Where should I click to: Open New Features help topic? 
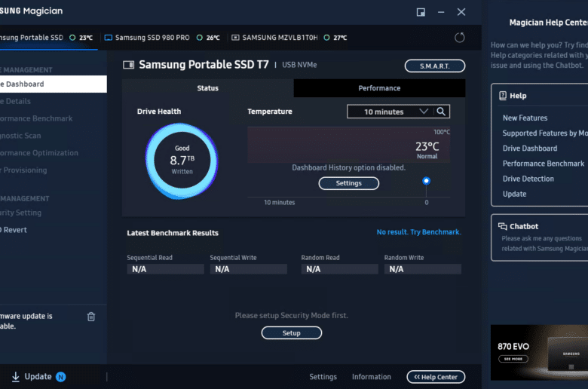[x=525, y=118]
